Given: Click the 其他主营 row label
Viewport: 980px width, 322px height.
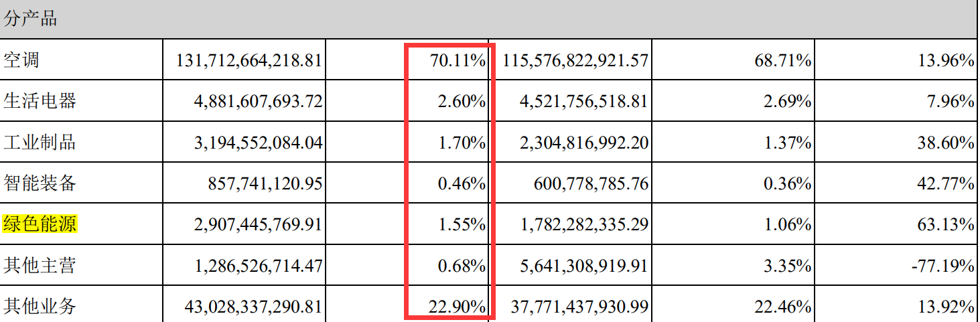Looking at the screenshot, I should 40,265.
